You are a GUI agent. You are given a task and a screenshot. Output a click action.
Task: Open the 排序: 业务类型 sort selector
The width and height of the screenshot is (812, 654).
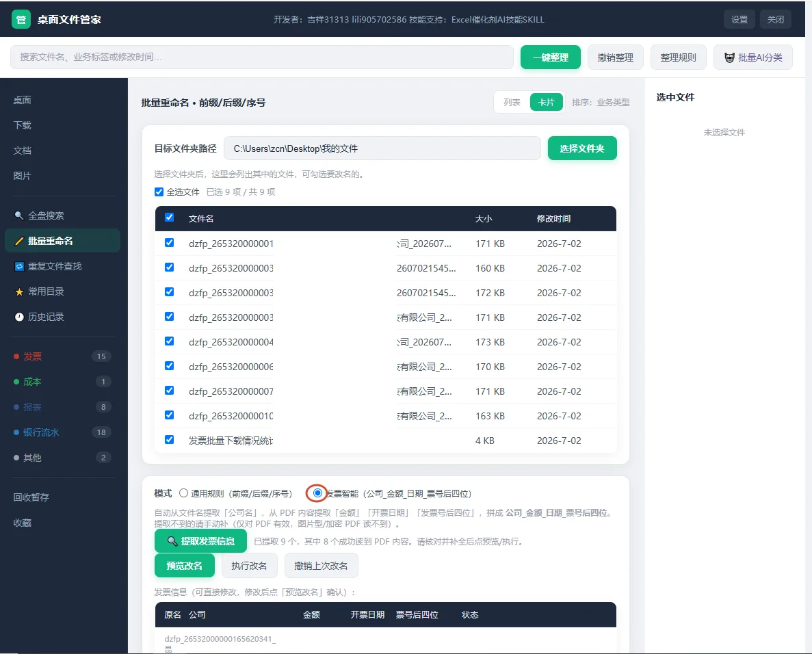point(601,103)
